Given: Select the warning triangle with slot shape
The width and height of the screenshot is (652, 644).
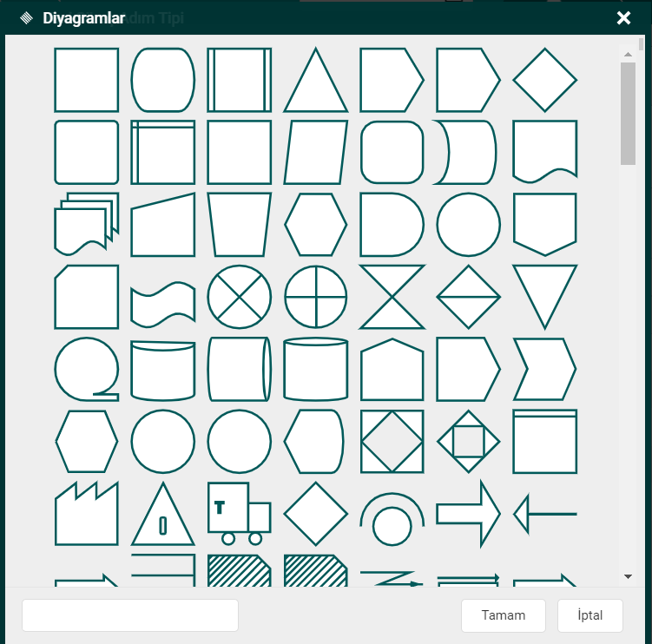Looking at the screenshot, I should (162, 516).
